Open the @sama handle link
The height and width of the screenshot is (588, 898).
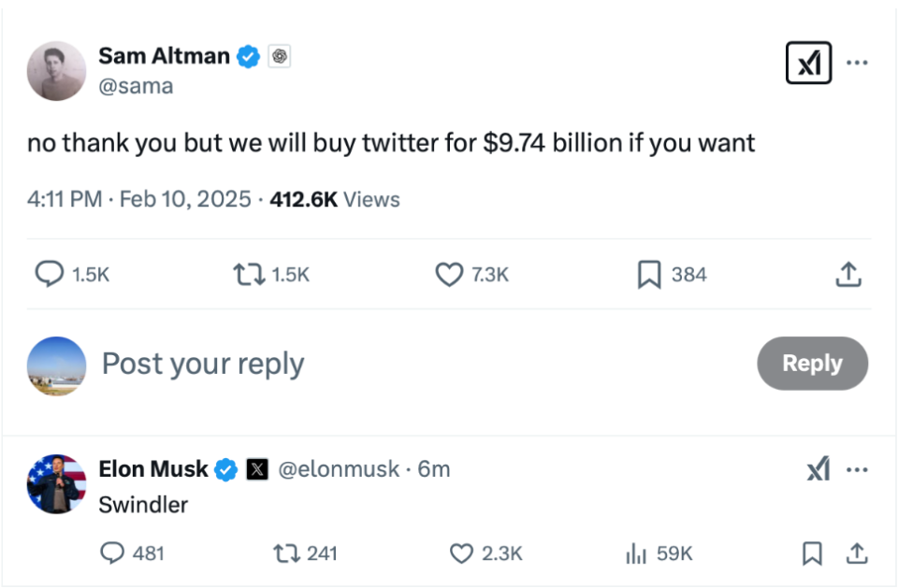coord(136,86)
